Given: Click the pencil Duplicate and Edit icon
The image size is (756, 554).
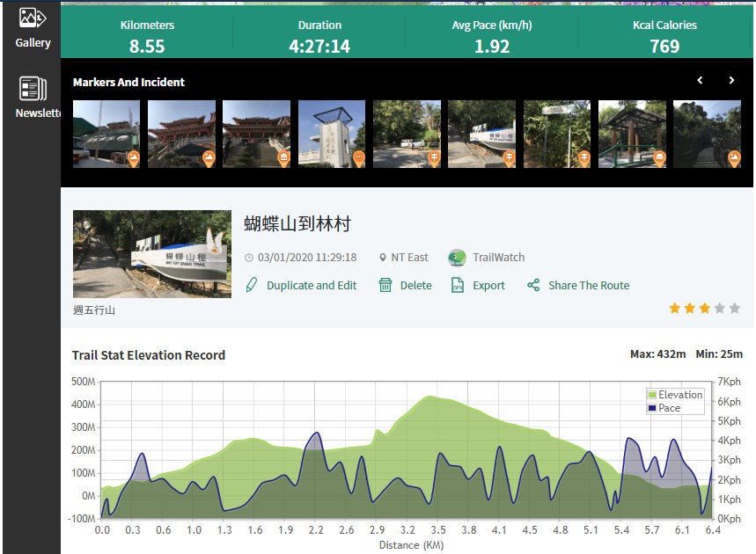Looking at the screenshot, I should [252, 285].
